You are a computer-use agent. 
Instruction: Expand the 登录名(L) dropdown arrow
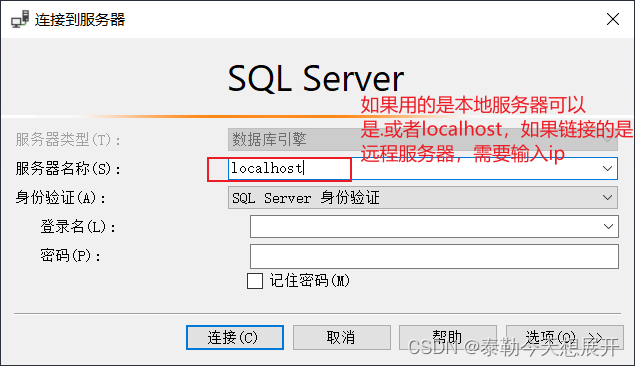[608, 226]
